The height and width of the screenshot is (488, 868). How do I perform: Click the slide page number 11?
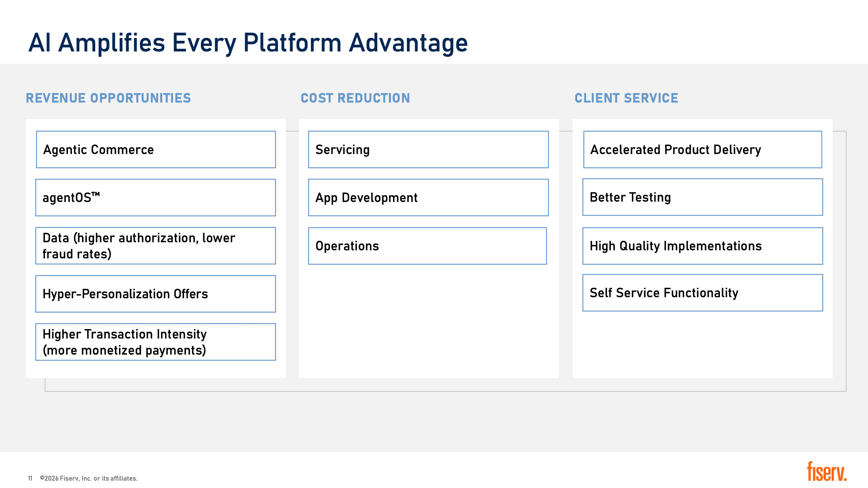pyautogui.click(x=30, y=478)
